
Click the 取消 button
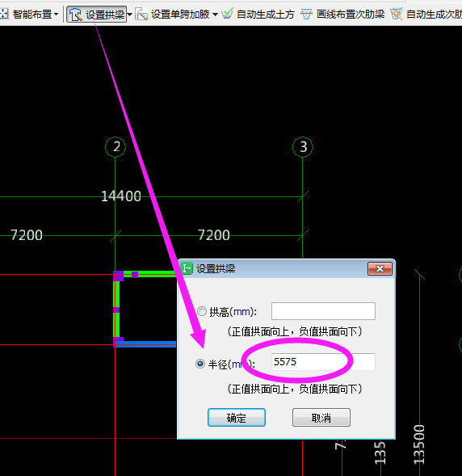321,418
